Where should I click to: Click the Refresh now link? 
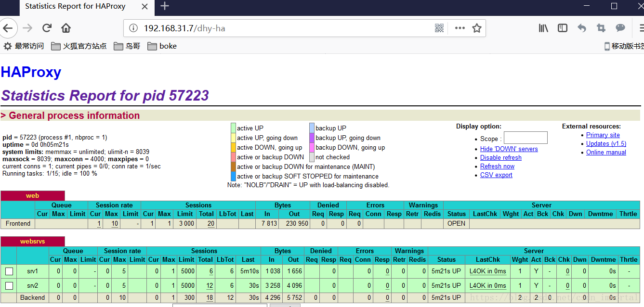[x=497, y=166]
